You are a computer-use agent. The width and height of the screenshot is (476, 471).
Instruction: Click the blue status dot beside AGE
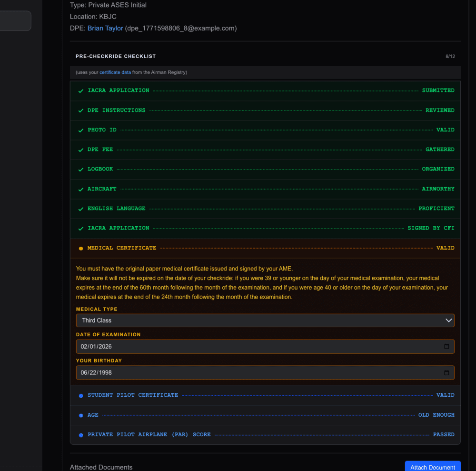click(x=81, y=414)
